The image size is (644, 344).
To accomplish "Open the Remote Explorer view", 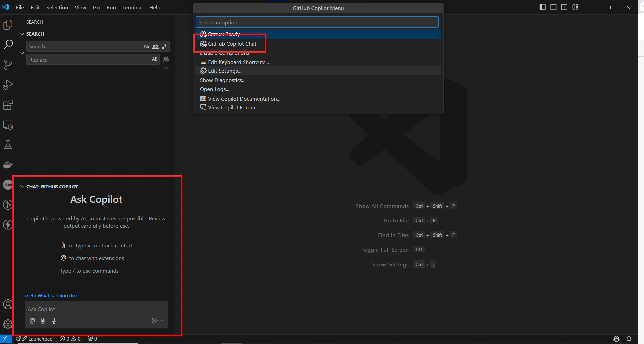I will click(8, 125).
